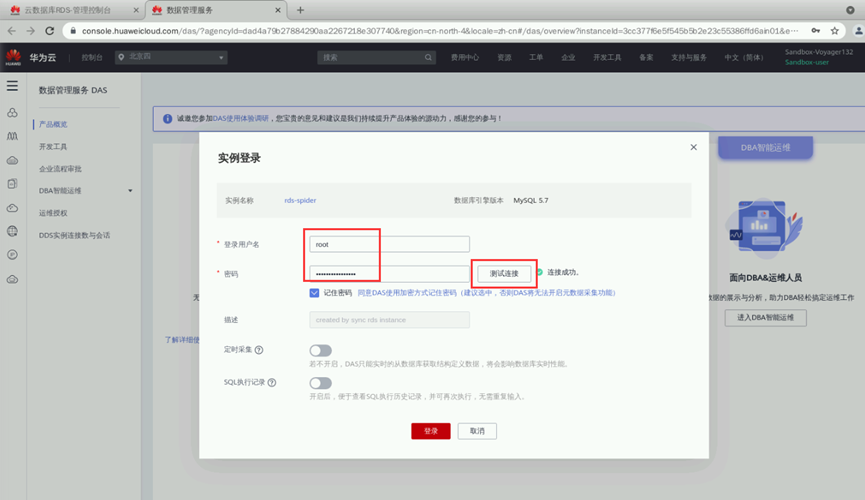Click the DAS使用体验调研 link

pyautogui.click(x=241, y=119)
